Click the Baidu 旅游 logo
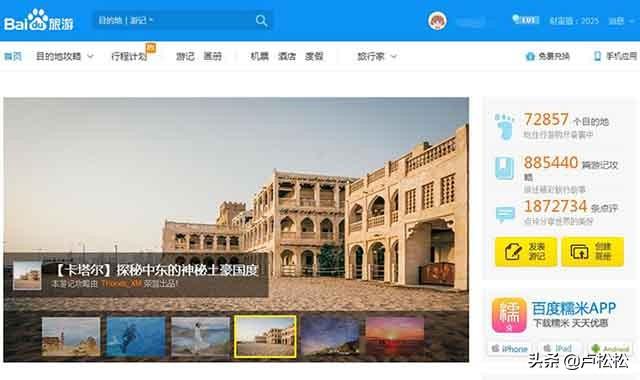Viewport: 640px width, 380px height. point(39,20)
